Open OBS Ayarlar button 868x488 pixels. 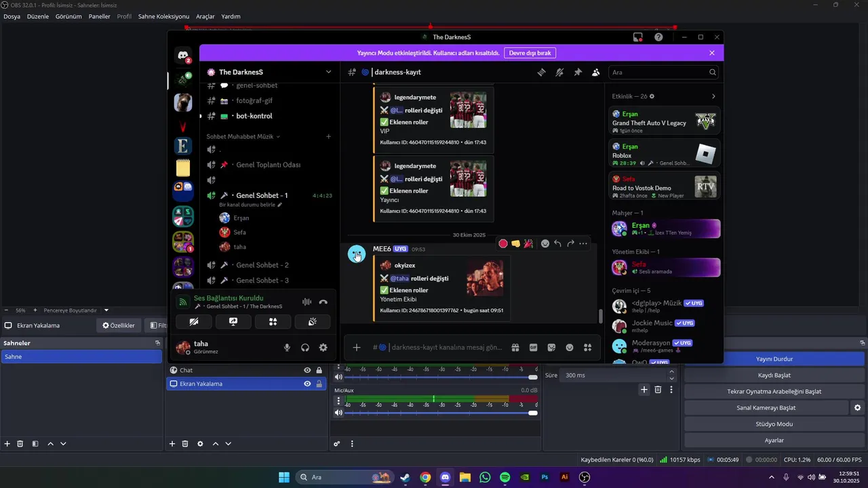[x=774, y=441]
